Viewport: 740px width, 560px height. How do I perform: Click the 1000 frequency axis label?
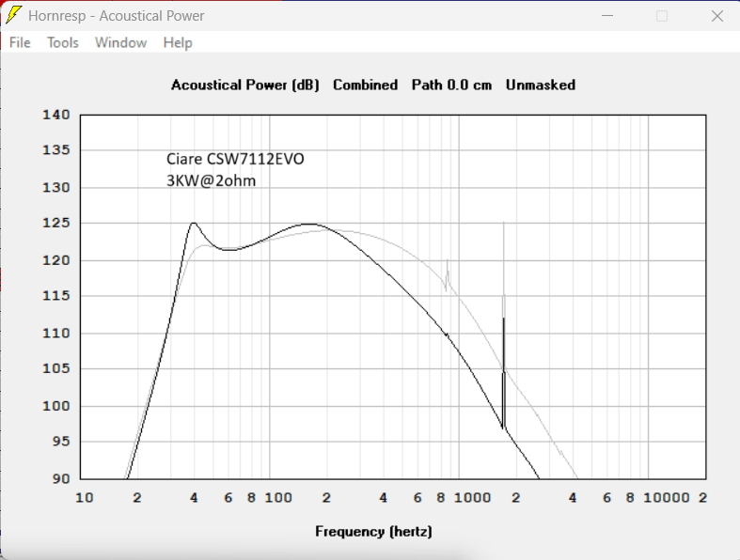click(472, 498)
